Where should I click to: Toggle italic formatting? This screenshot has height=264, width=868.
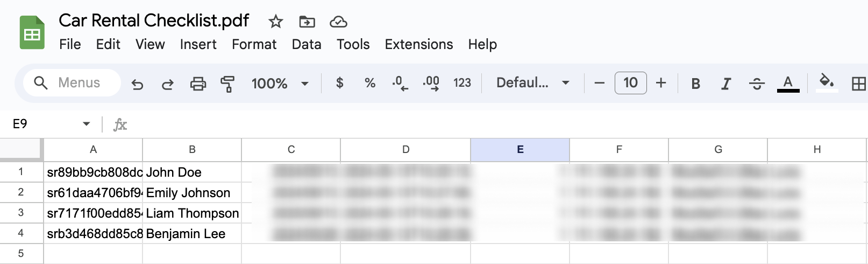click(x=726, y=84)
